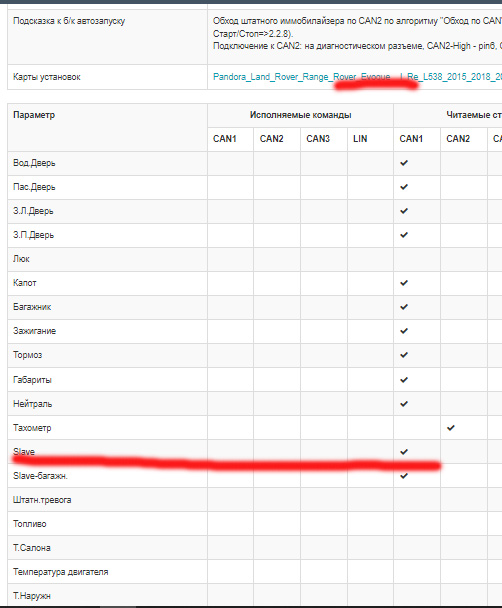Click the CAN1 checkmark for Пас.Дверь
This screenshot has height=608, width=502.
[404, 187]
